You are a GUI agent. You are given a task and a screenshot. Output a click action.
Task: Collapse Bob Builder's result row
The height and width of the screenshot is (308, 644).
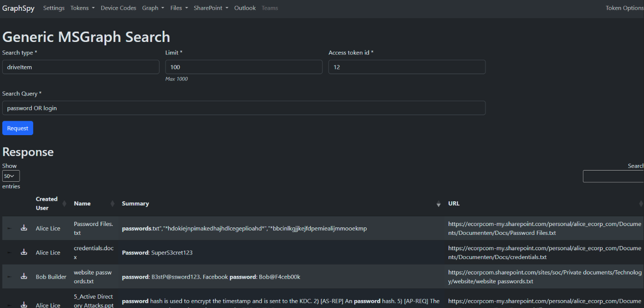point(10,276)
